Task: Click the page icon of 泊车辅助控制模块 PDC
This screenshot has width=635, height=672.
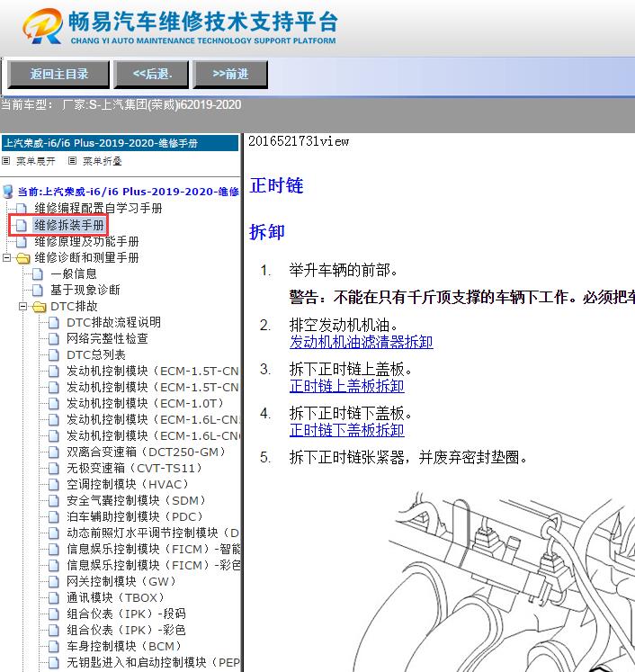Action: 54,516
